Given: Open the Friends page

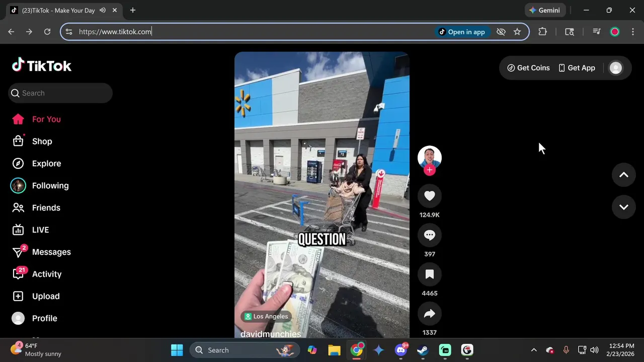Looking at the screenshot, I should (x=36, y=208).
